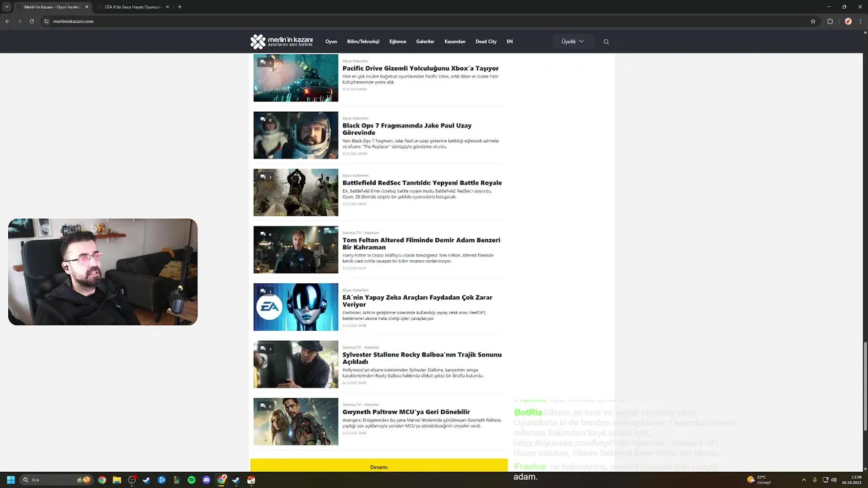Click the Tom Felton article thumbnail
This screenshot has height=488, width=868.
coord(296,249)
